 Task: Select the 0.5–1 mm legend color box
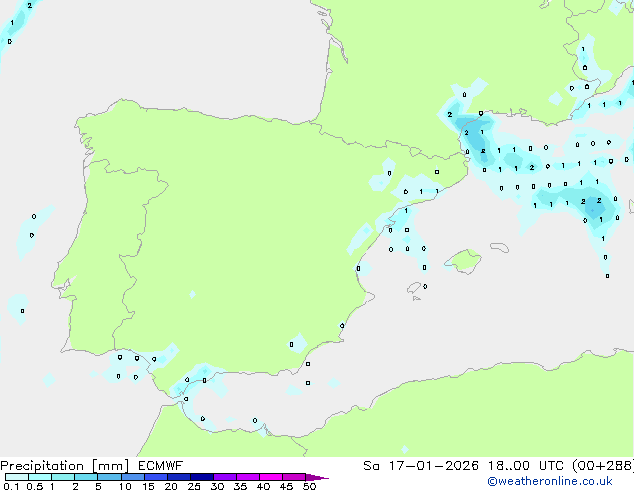coord(40,477)
